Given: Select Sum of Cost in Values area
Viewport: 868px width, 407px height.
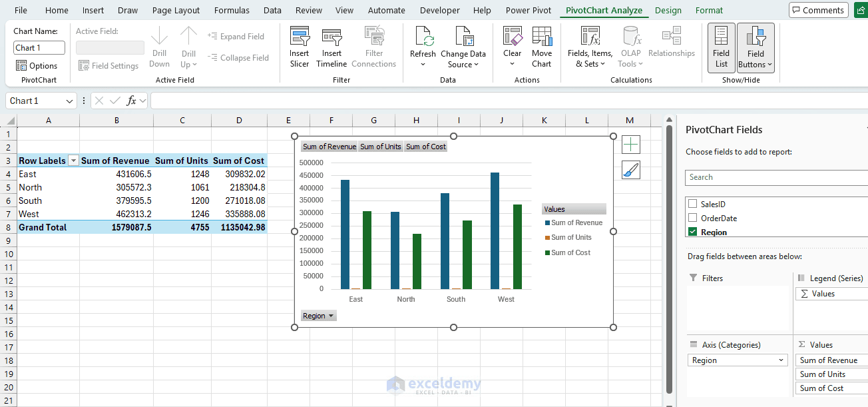Looking at the screenshot, I should point(831,388).
